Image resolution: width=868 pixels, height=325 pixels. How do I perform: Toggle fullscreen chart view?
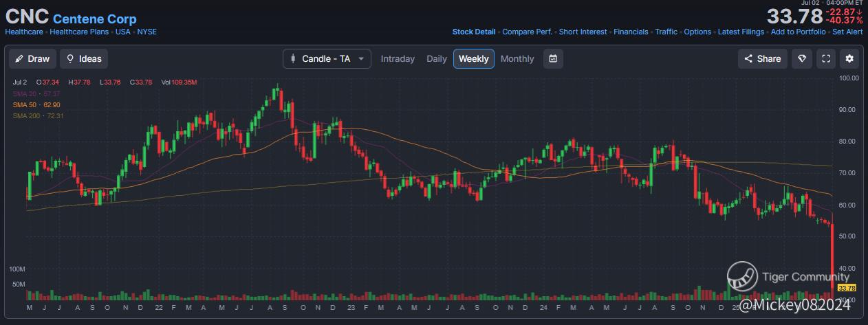826,58
